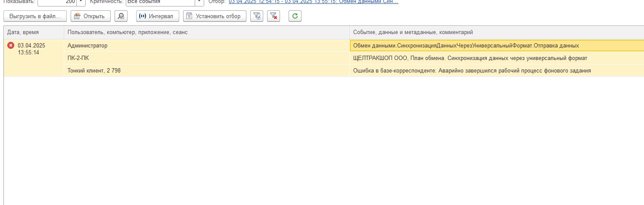The image size is (644, 205).
Task: Open the Показывать count dropdown arrow
Action: click(81, 2)
